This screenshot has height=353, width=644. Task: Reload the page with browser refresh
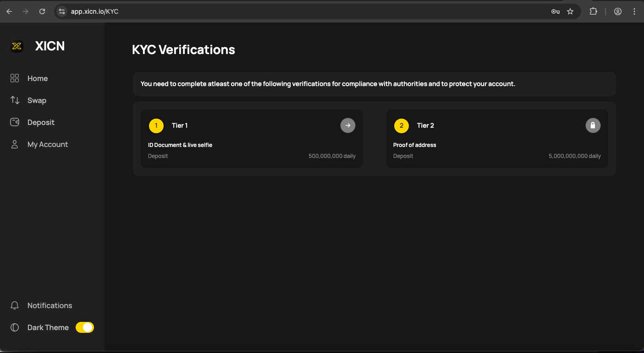pyautogui.click(x=42, y=11)
